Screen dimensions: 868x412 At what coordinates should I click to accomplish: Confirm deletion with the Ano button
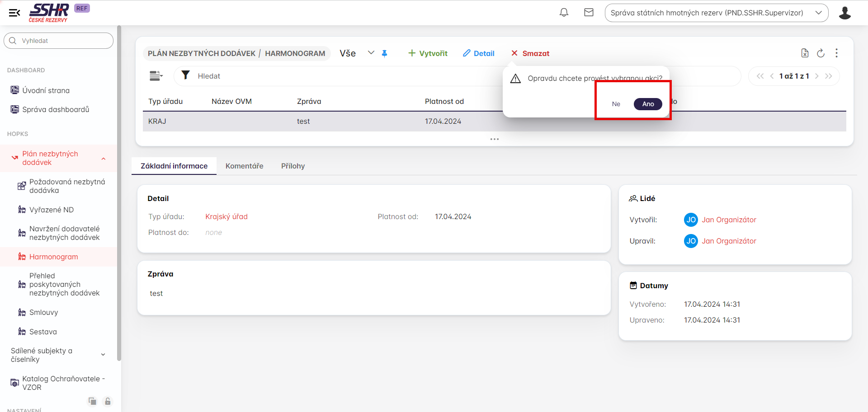tap(647, 104)
